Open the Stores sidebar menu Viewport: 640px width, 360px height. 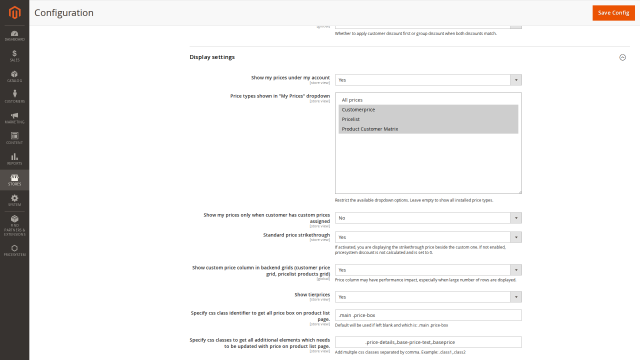point(15,180)
